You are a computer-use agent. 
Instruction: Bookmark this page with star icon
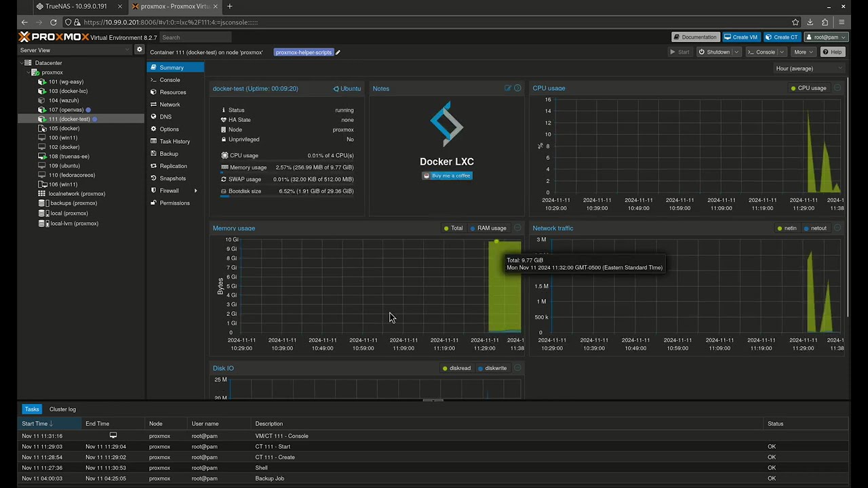[x=795, y=22]
